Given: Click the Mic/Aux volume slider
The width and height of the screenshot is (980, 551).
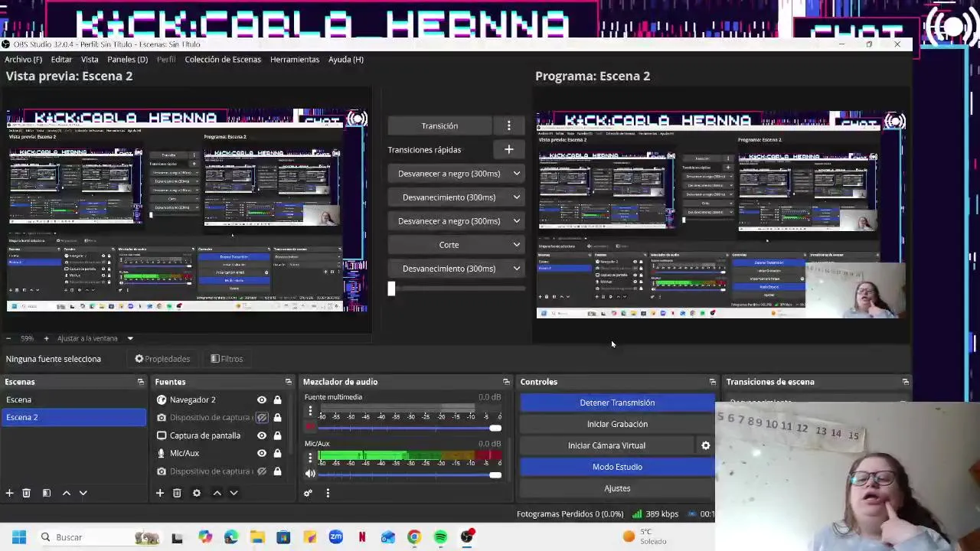Looking at the screenshot, I should 409,474.
